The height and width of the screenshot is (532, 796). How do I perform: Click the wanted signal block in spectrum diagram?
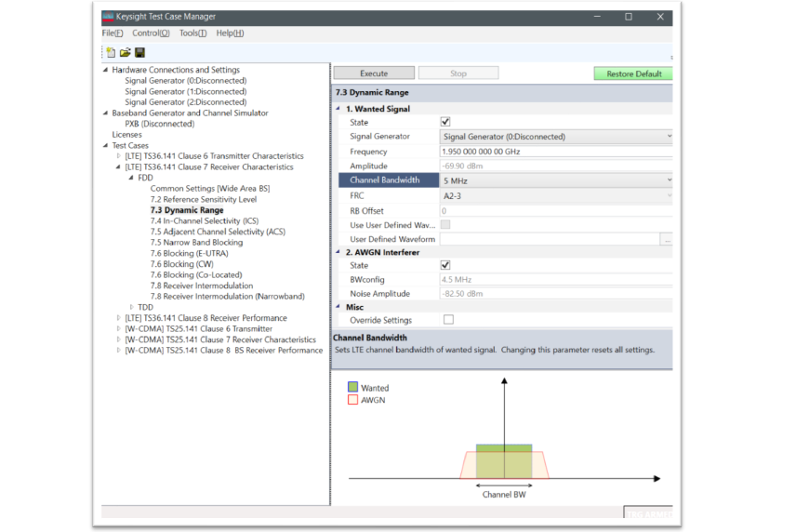(x=504, y=462)
